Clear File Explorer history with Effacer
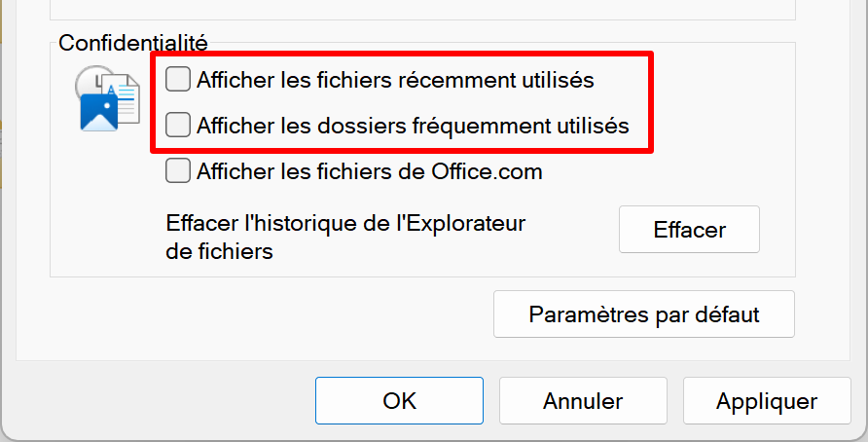 [689, 230]
